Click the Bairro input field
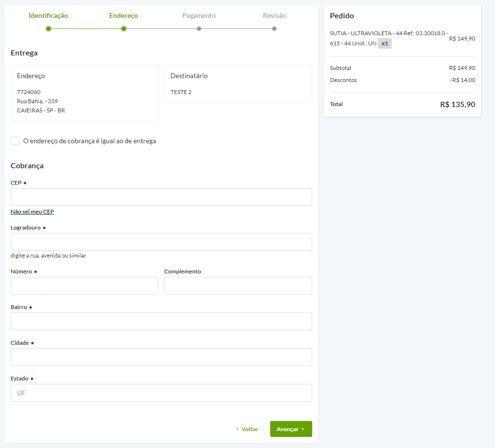Screen dimensions: 495x448 161,321
